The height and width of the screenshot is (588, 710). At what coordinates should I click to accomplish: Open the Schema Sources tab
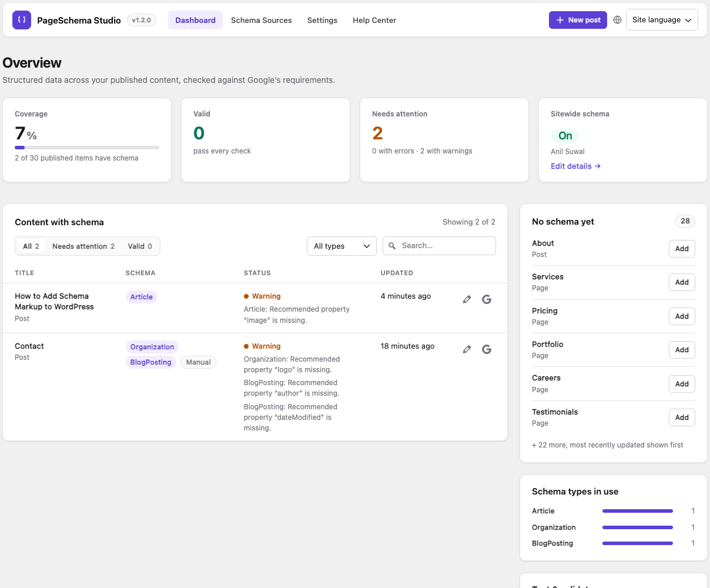coord(262,20)
